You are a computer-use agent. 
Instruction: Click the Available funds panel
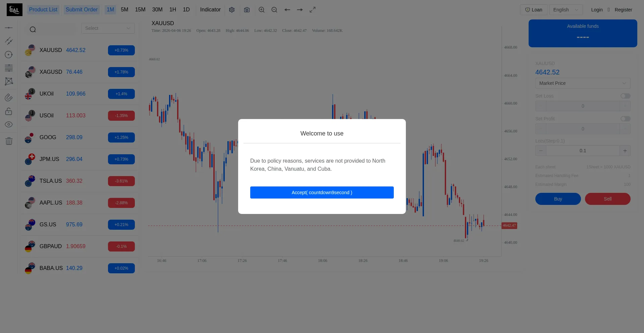[583, 33]
